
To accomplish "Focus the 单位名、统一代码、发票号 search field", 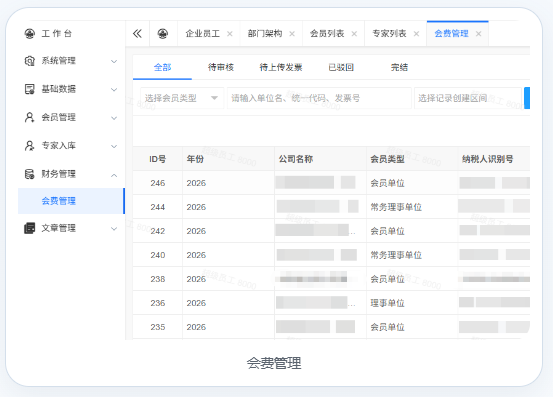I will pyautogui.click(x=319, y=98).
